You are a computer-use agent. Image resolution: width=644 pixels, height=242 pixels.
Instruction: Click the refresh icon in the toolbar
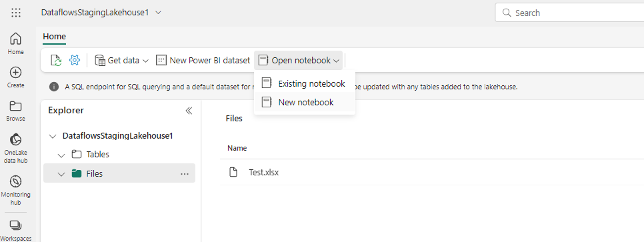coord(56,61)
